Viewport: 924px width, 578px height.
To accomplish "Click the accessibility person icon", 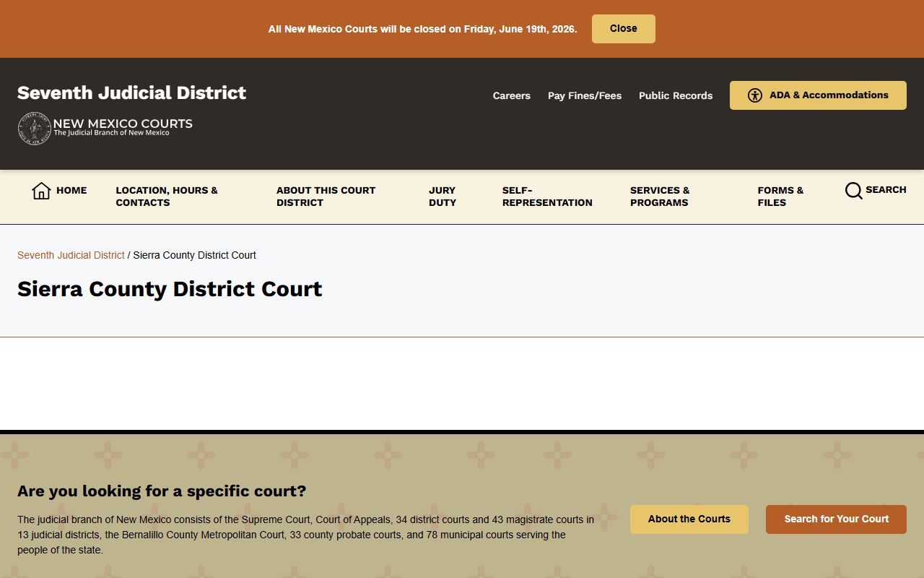I will pos(755,95).
